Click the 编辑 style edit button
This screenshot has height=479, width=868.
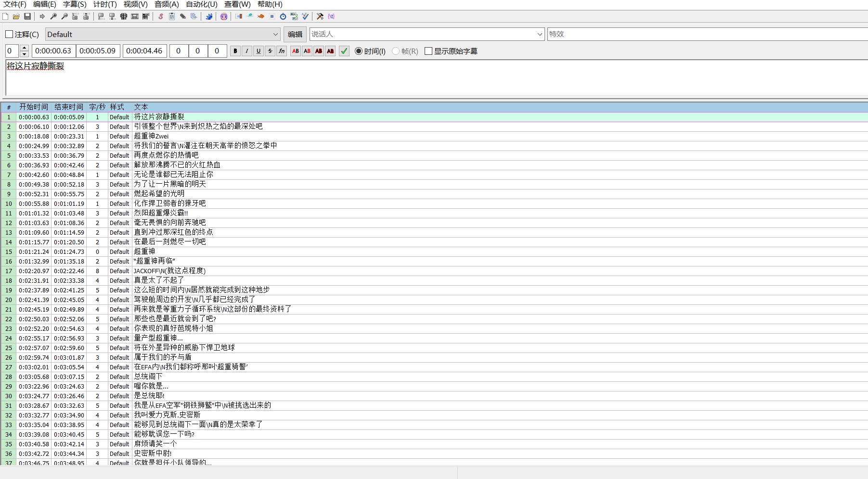tap(295, 34)
